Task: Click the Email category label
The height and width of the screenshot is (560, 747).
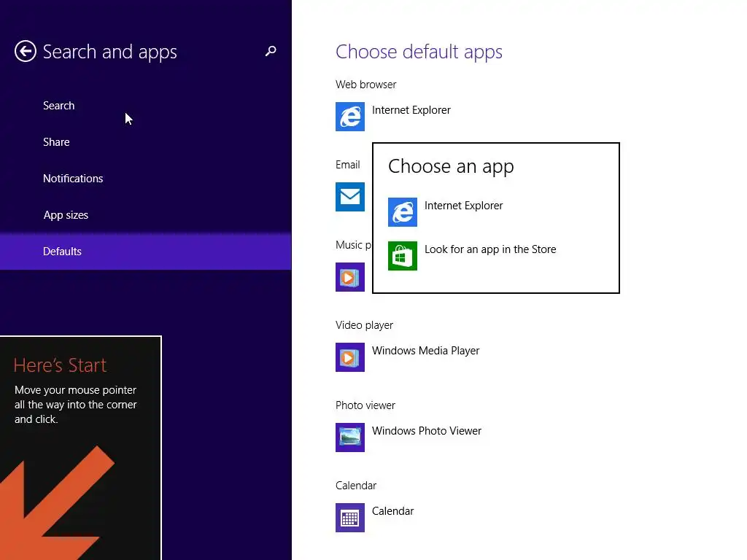Action: point(348,165)
